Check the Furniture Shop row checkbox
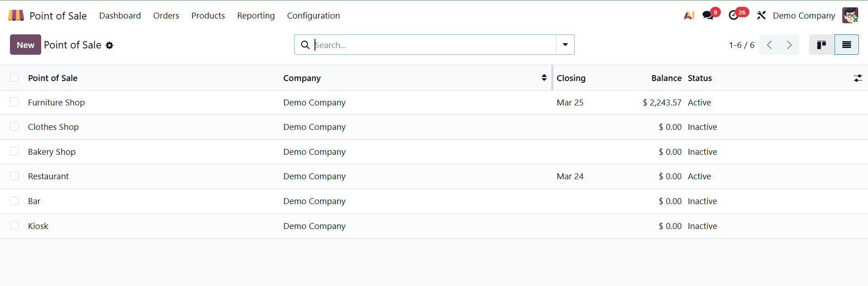 click(14, 102)
